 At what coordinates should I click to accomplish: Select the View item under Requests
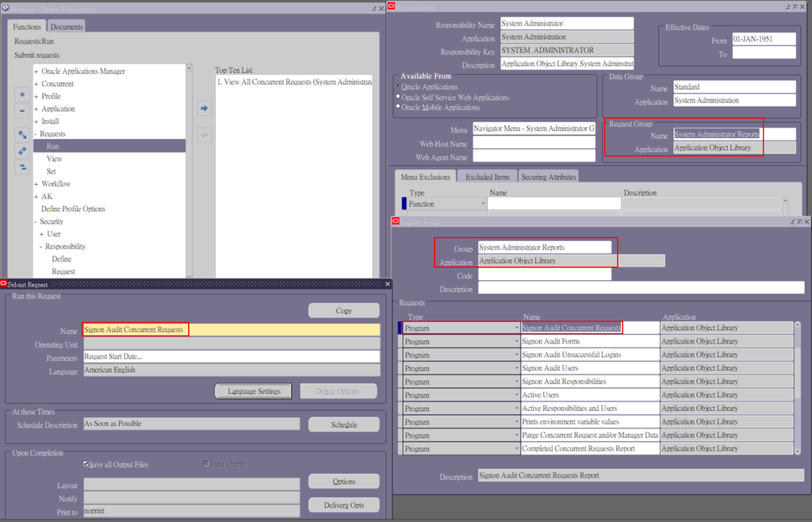point(54,159)
